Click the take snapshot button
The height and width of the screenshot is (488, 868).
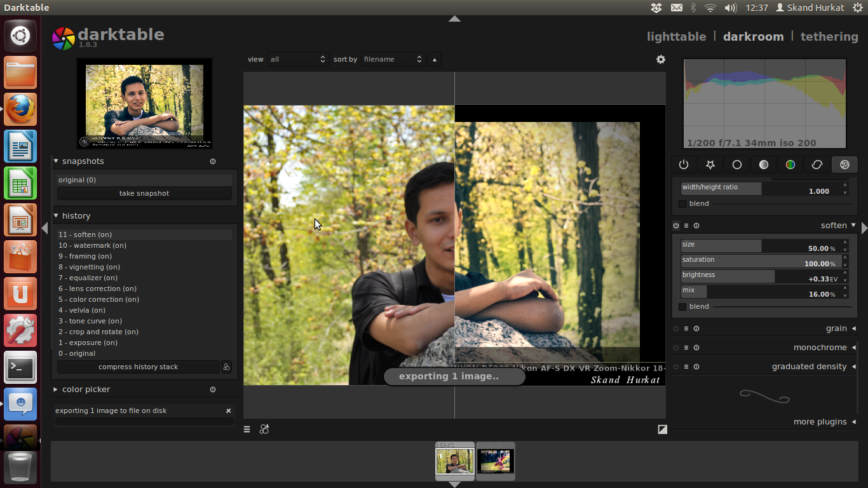click(x=144, y=193)
